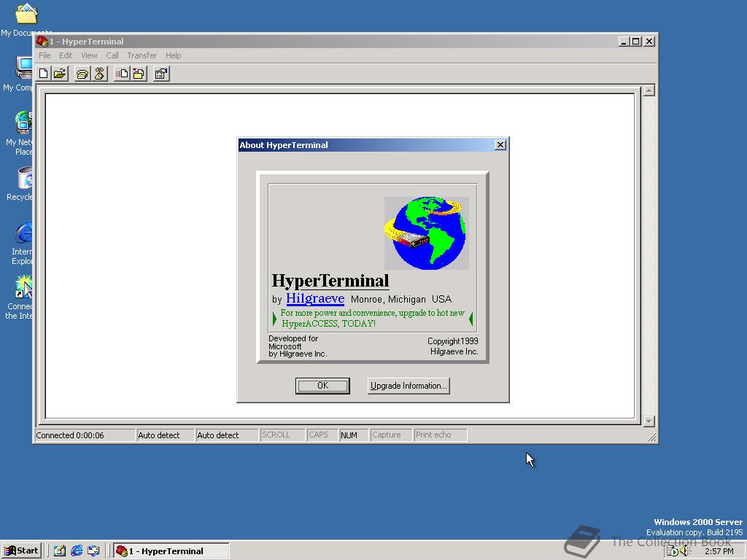Click the 2:57 PM taskbar clock
The width and height of the screenshot is (747, 560).
pyautogui.click(x=719, y=551)
